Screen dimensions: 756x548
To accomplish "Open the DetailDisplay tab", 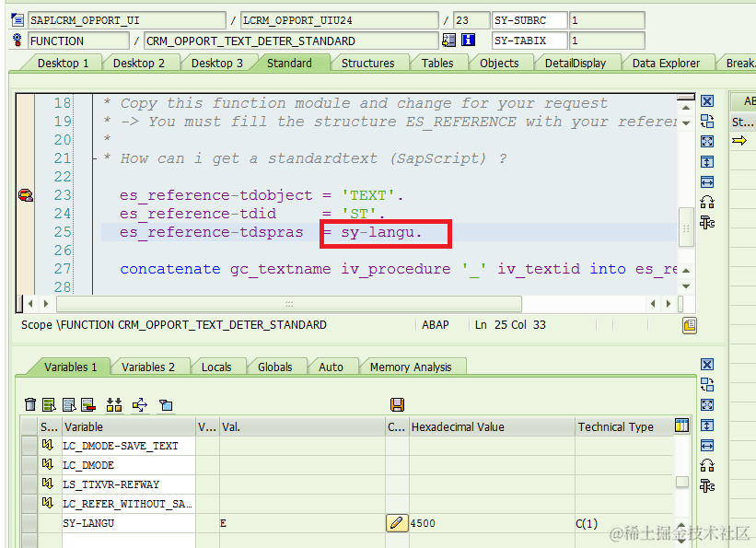I will point(576,64).
